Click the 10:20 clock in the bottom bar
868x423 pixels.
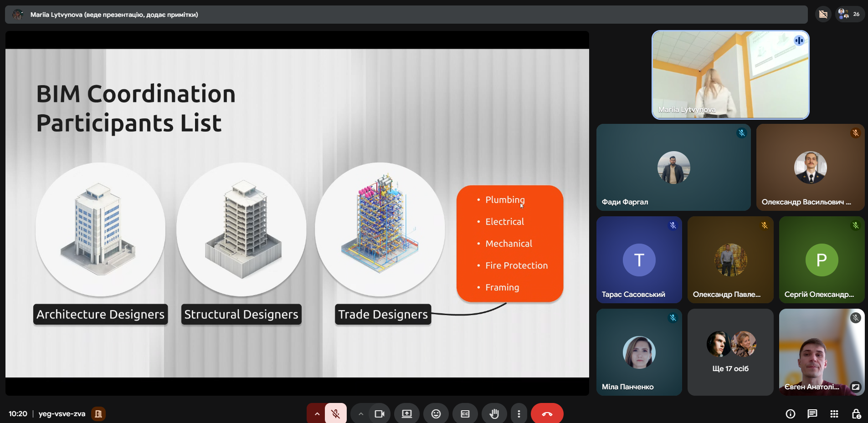[x=18, y=414]
